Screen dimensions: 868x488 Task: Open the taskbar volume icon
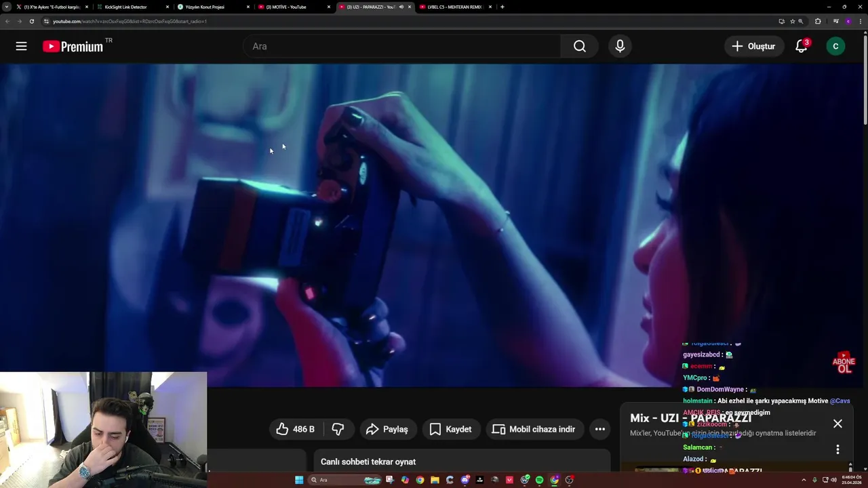tap(833, 480)
